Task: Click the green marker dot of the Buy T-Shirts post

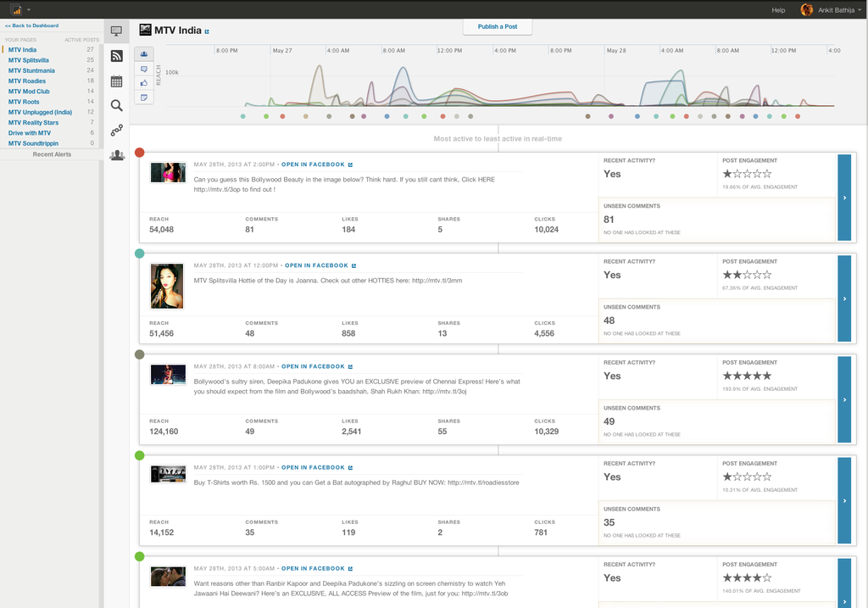Action: [x=140, y=455]
